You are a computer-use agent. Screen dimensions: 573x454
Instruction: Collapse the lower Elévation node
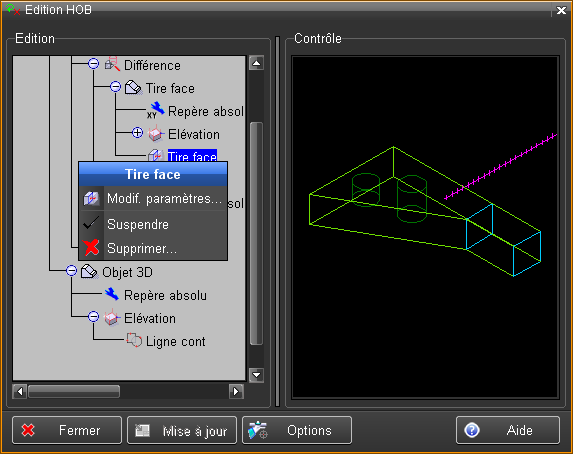(94, 317)
